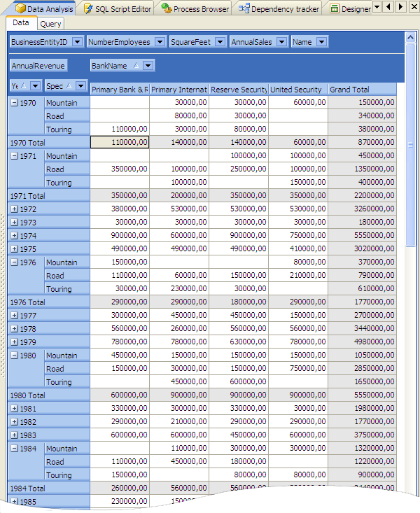This screenshot has height=513, width=420.
Task: Expand the 1978 year row
Action: click(x=14, y=329)
